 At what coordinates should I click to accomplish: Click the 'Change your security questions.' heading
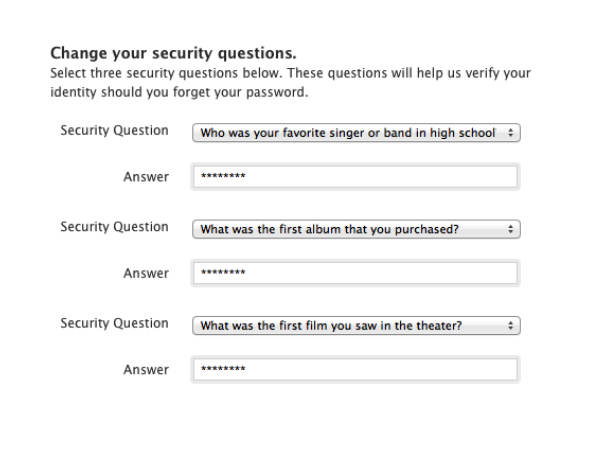pos(173,53)
